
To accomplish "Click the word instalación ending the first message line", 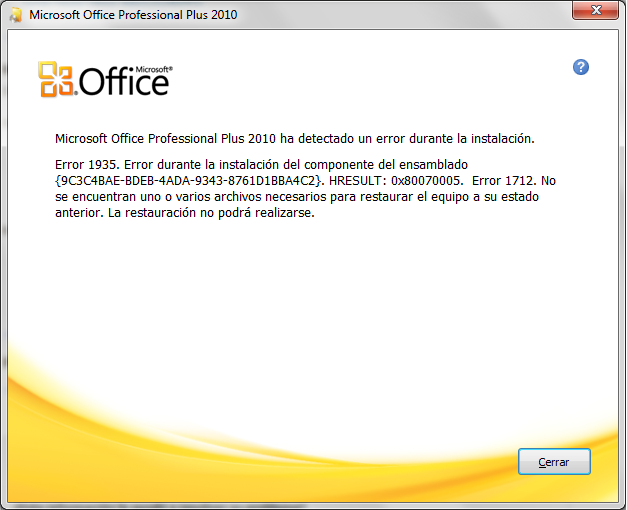I will coord(503,139).
